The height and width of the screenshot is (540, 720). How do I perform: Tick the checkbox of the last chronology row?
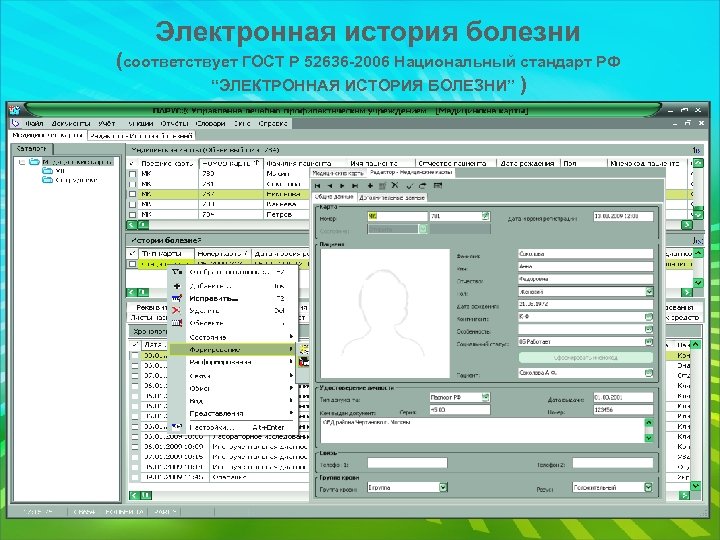coord(135,477)
